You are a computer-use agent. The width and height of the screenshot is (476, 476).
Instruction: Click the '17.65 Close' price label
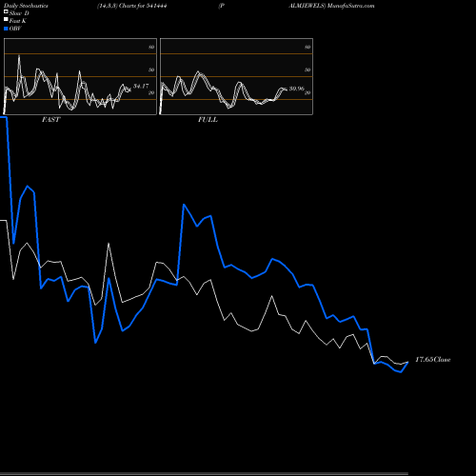(433, 360)
